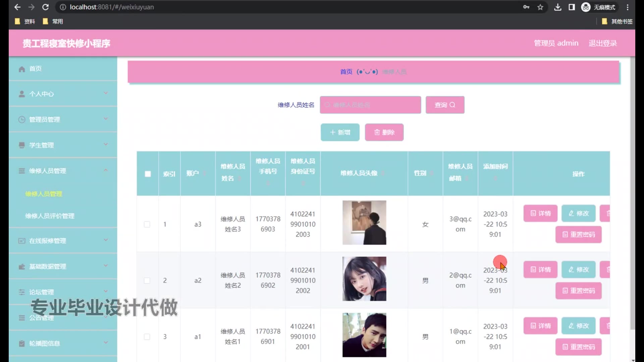Expand the 个人中心 menu chevron

pos(106,93)
